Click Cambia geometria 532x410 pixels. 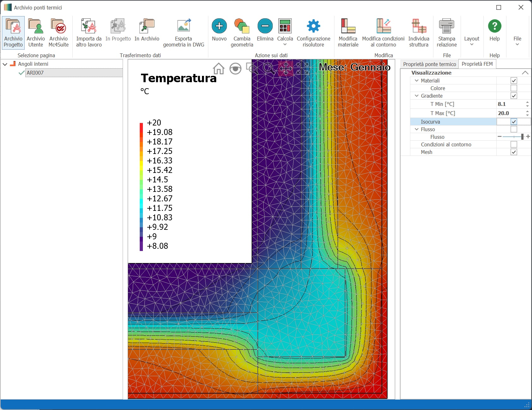(242, 33)
